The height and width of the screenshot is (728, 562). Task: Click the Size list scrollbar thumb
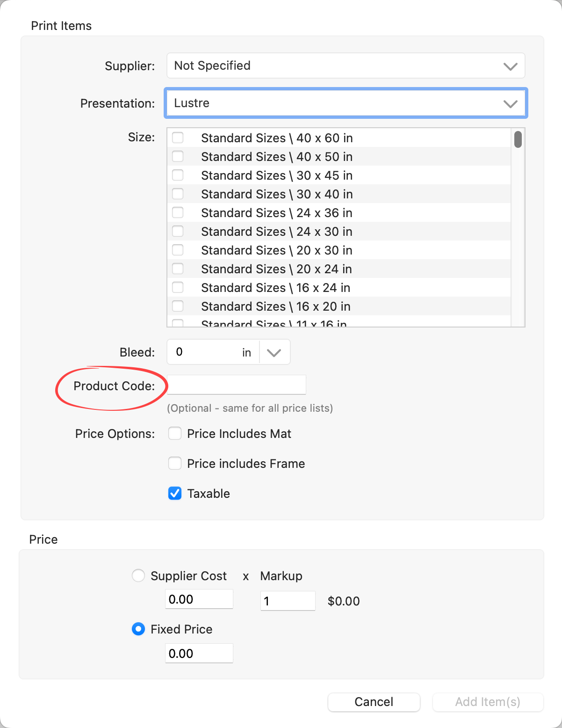518,139
